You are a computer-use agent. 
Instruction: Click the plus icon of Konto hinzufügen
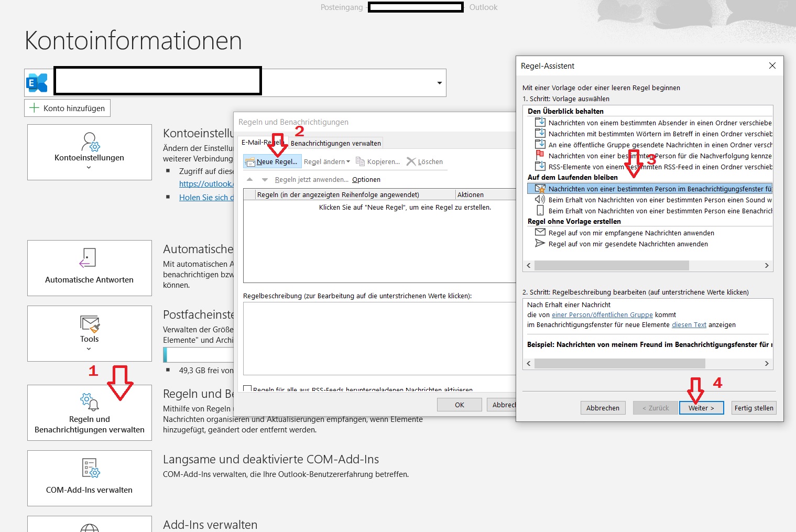(34, 108)
